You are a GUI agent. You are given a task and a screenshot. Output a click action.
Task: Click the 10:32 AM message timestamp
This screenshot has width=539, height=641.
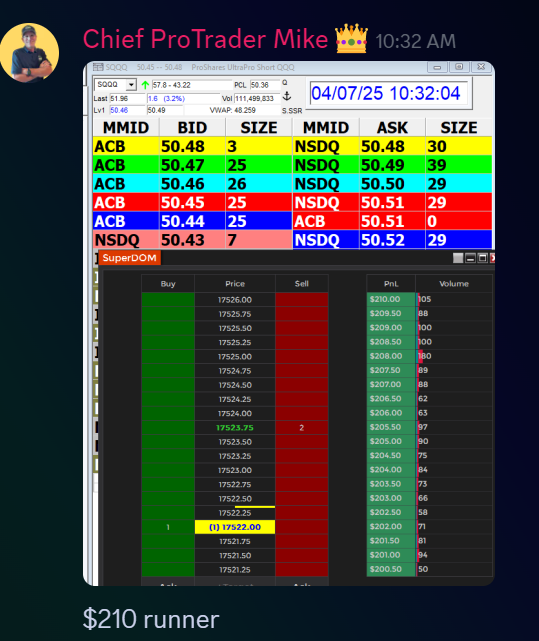415,41
